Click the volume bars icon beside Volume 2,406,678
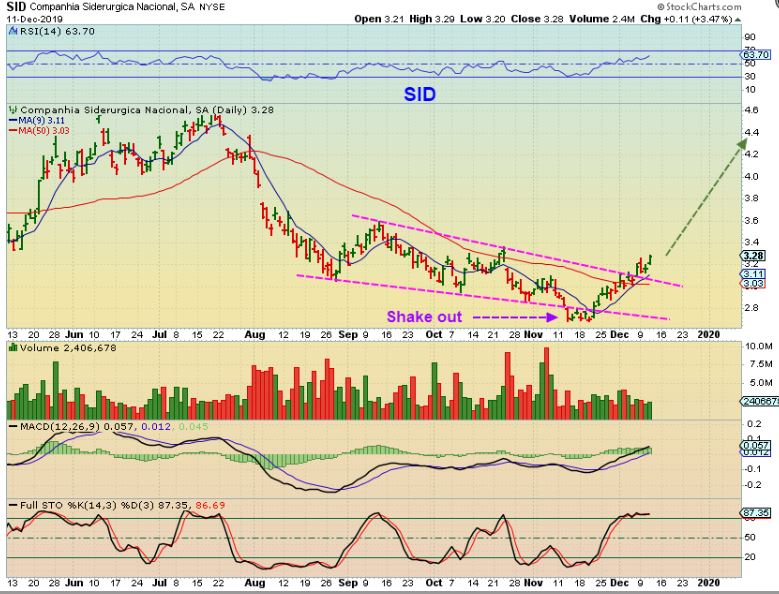Viewport: 779px width, 594px height. click(13, 348)
